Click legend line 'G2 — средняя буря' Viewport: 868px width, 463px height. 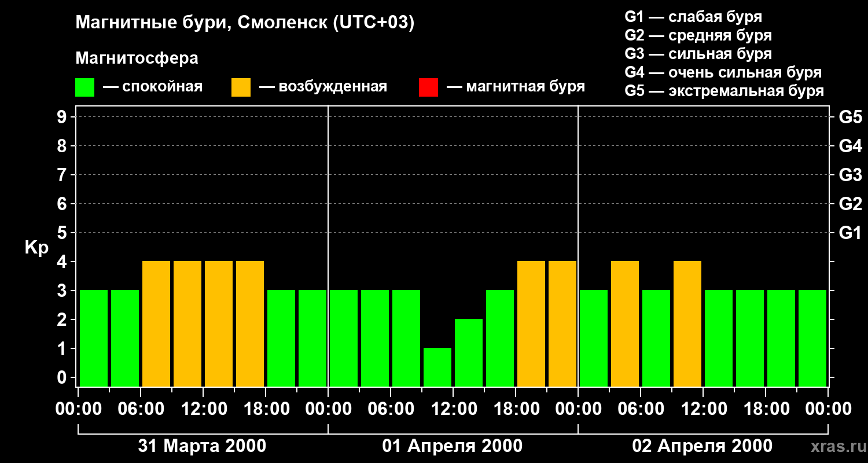tap(698, 35)
